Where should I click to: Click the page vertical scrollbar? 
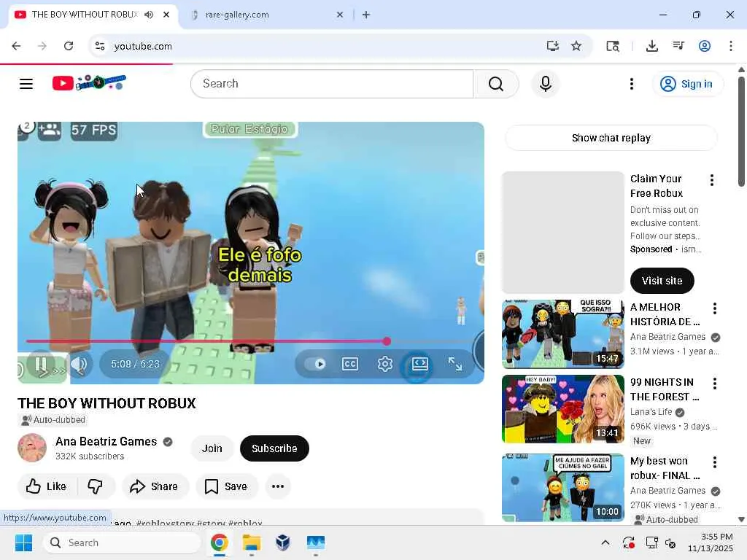point(741,131)
